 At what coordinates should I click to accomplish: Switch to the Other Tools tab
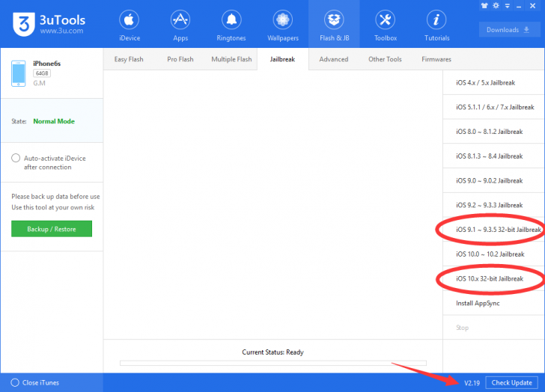click(385, 59)
